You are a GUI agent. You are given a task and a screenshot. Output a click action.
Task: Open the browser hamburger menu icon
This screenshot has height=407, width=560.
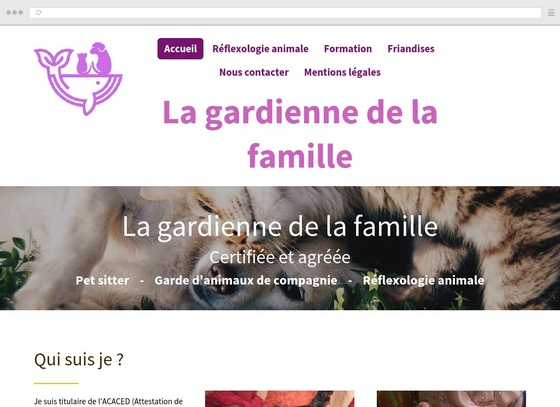point(551,12)
